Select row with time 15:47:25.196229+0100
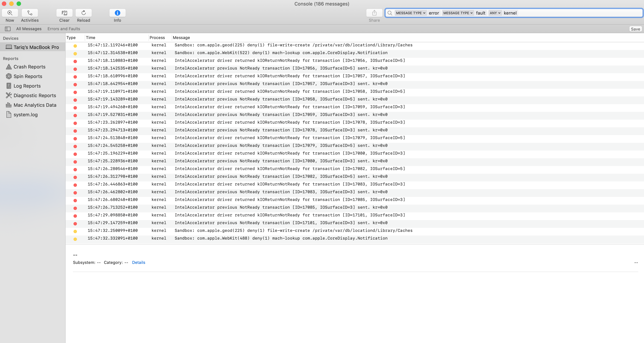This screenshot has height=343, width=644. coord(355,153)
